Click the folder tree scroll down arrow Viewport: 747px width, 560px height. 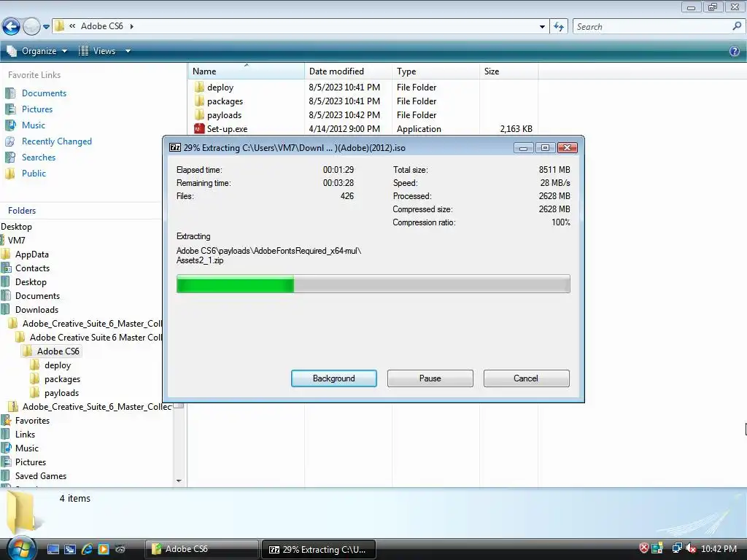(179, 481)
